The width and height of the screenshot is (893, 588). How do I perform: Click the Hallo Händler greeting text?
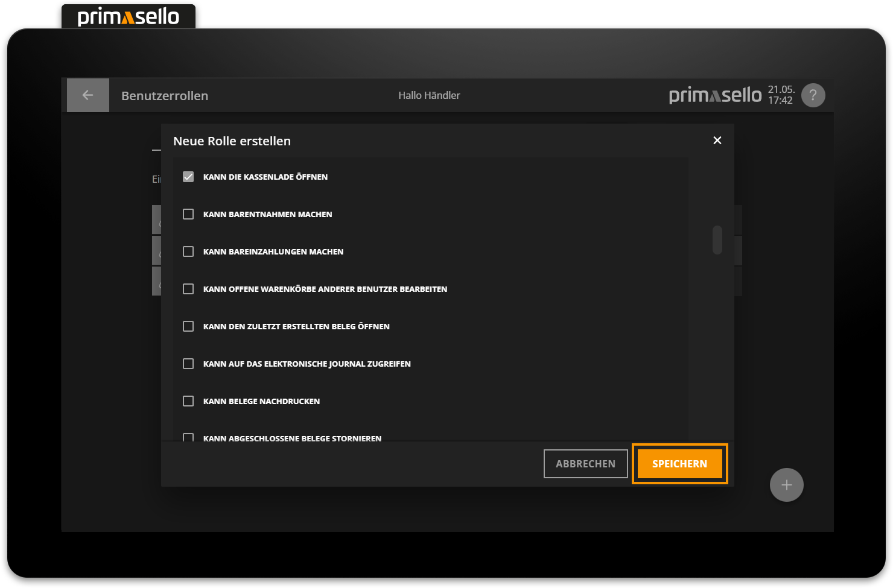tap(429, 95)
